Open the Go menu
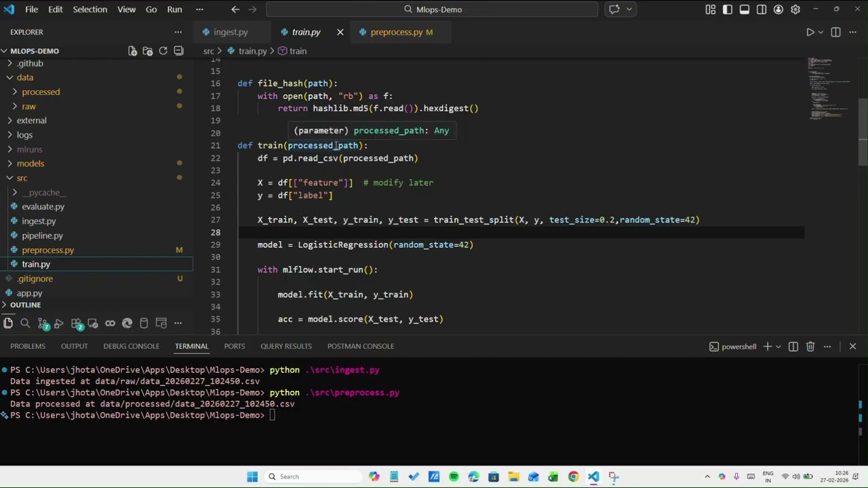The width and height of the screenshot is (868, 488). pyautogui.click(x=151, y=9)
